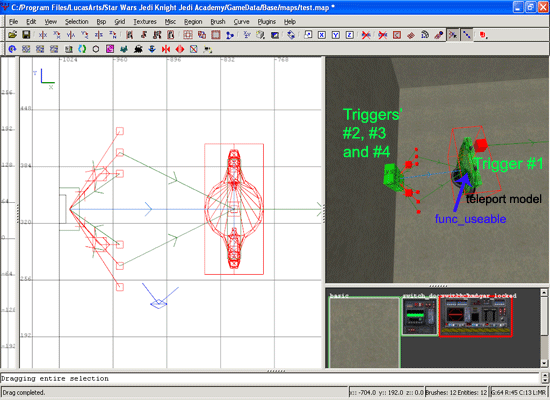Enable free rotation mode

291,35
